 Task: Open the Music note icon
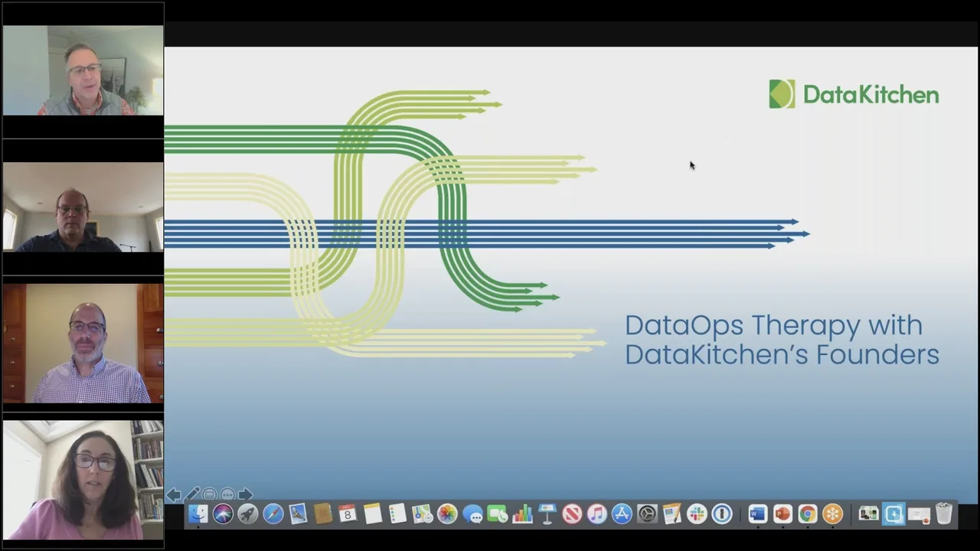tap(597, 514)
